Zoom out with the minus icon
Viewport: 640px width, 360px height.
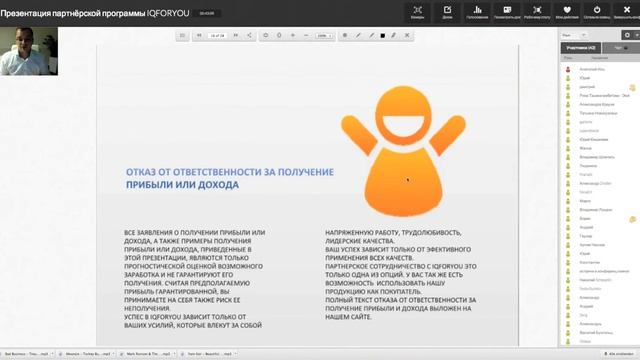coord(306,36)
